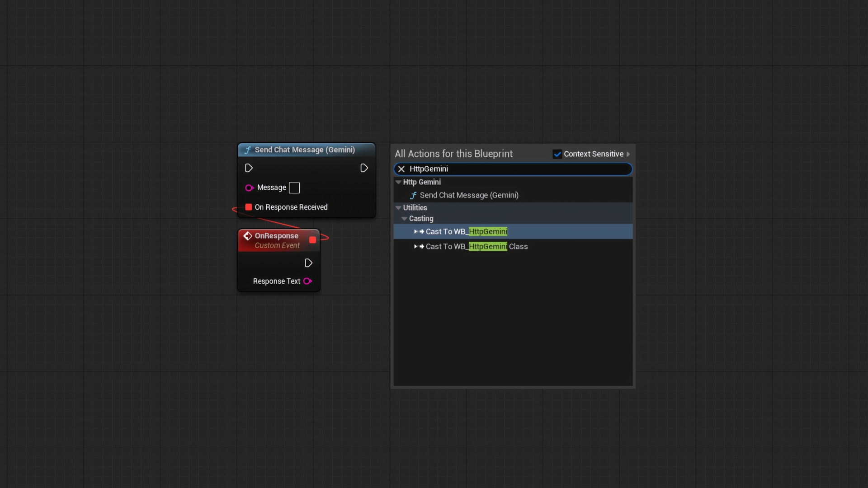Viewport: 868px width, 488px height.
Task: Click the Response Text output pin
Action: click(x=307, y=281)
